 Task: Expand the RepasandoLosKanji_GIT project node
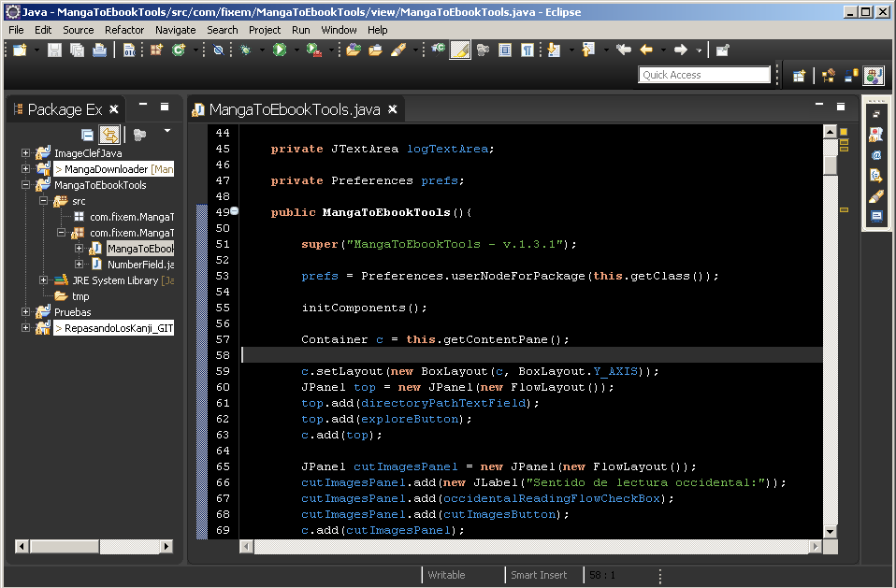tap(25, 328)
